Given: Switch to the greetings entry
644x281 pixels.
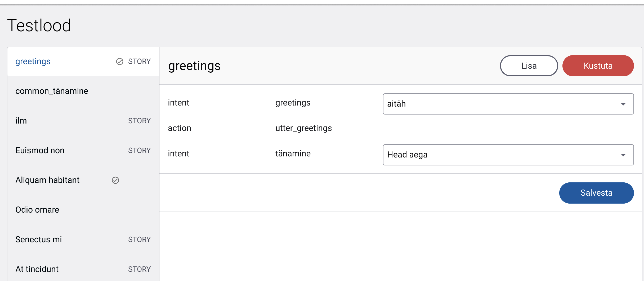Looking at the screenshot, I should 33,61.
